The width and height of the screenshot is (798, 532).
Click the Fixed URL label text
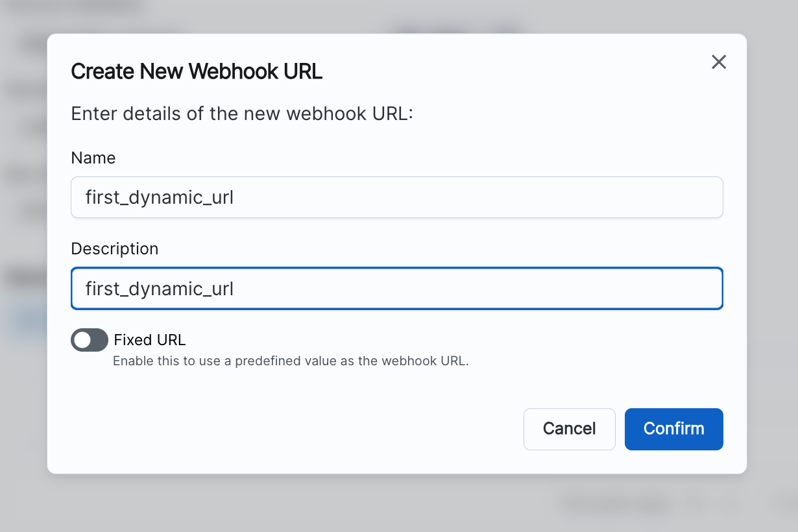pyautogui.click(x=149, y=340)
